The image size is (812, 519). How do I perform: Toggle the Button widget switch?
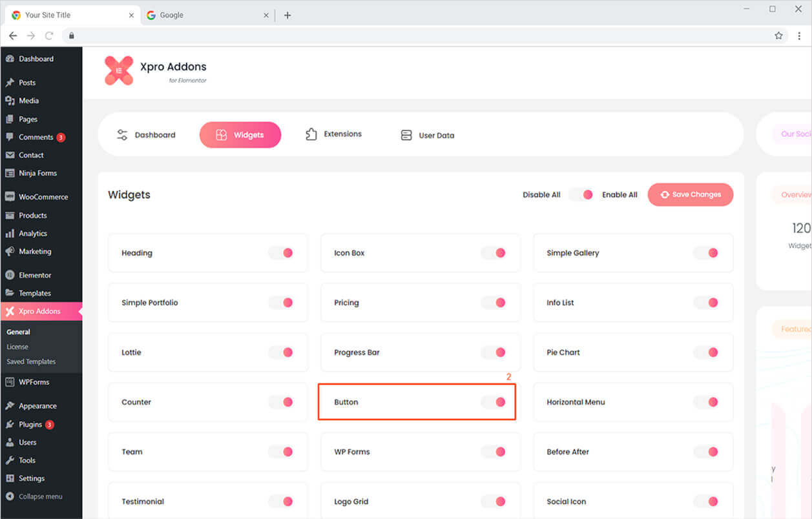click(494, 402)
